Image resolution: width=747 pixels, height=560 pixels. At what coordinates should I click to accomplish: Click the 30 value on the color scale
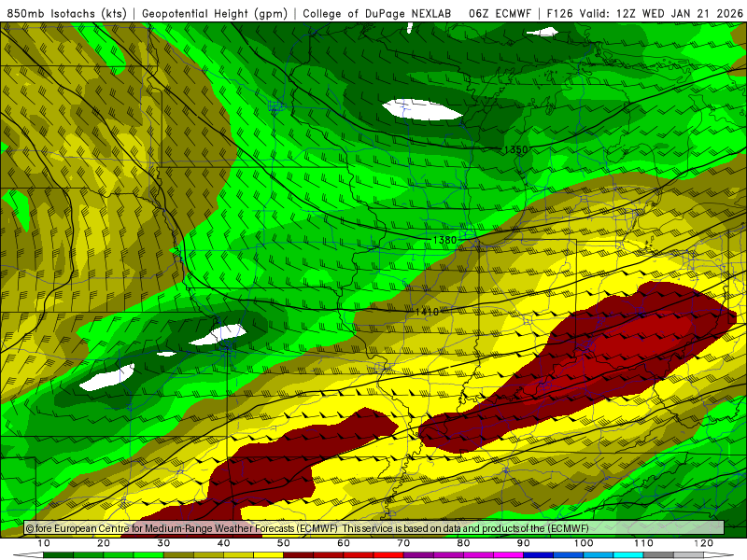[x=163, y=543]
